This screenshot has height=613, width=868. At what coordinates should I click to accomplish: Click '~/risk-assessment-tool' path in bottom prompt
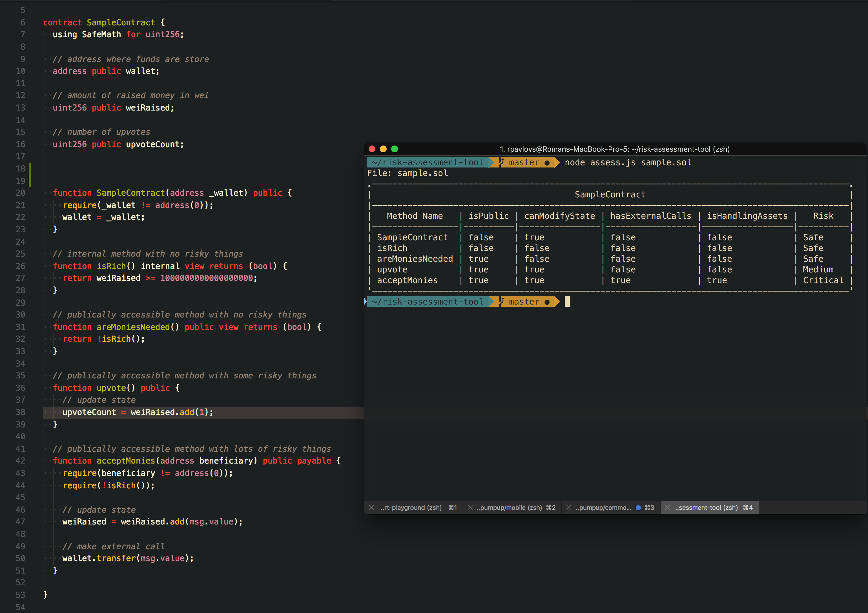[x=428, y=301]
